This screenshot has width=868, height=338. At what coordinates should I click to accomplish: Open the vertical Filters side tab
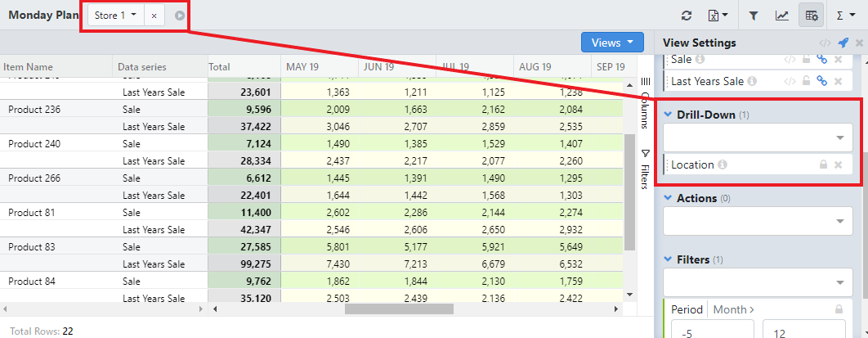pos(644,169)
